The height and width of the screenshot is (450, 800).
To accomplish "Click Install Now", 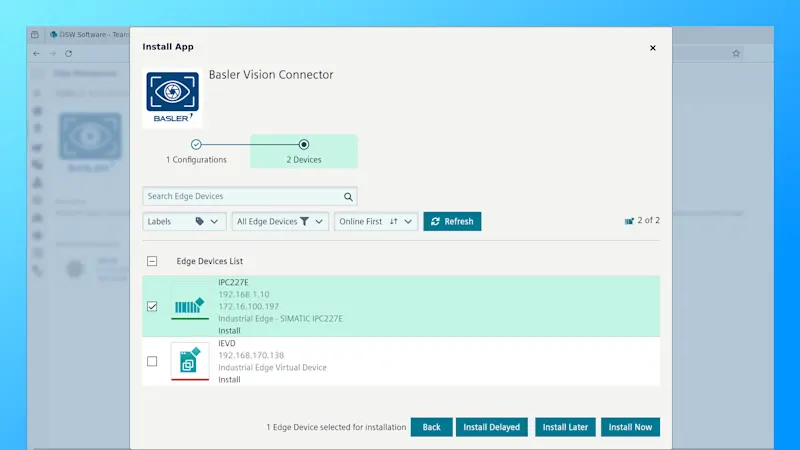I will [x=630, y=427].
